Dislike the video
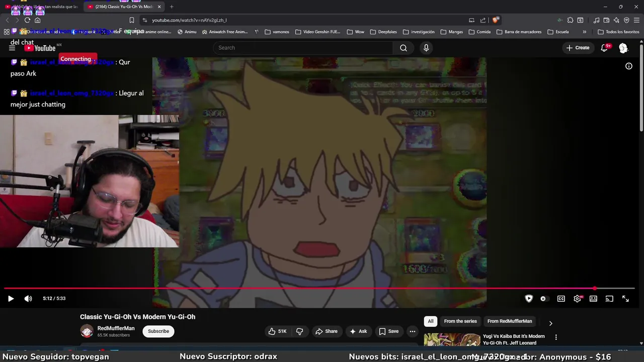644x362 pixels. (x=300, y=331)
